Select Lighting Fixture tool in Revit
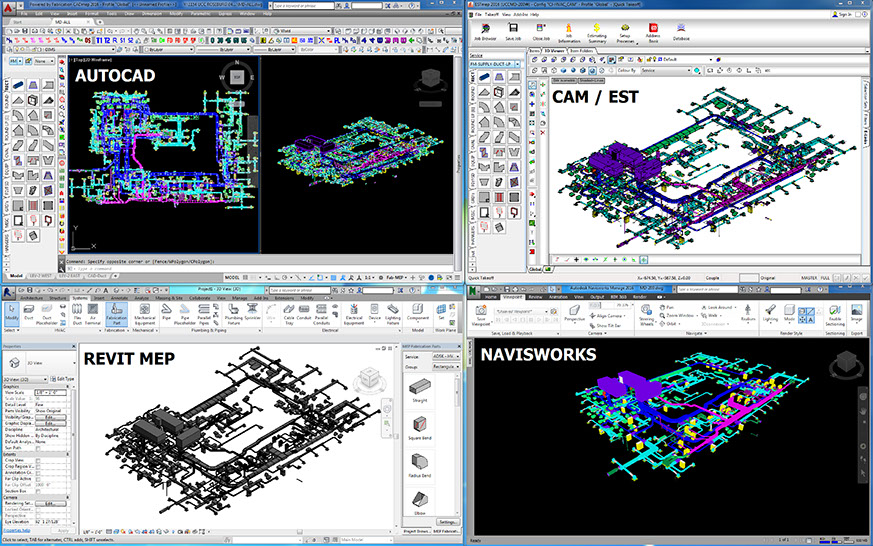This screenshot has height=546, width=873. (393, 314)
